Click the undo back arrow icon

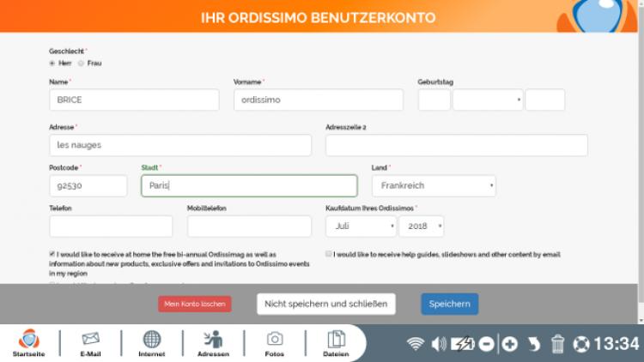[x=533, y=344]
